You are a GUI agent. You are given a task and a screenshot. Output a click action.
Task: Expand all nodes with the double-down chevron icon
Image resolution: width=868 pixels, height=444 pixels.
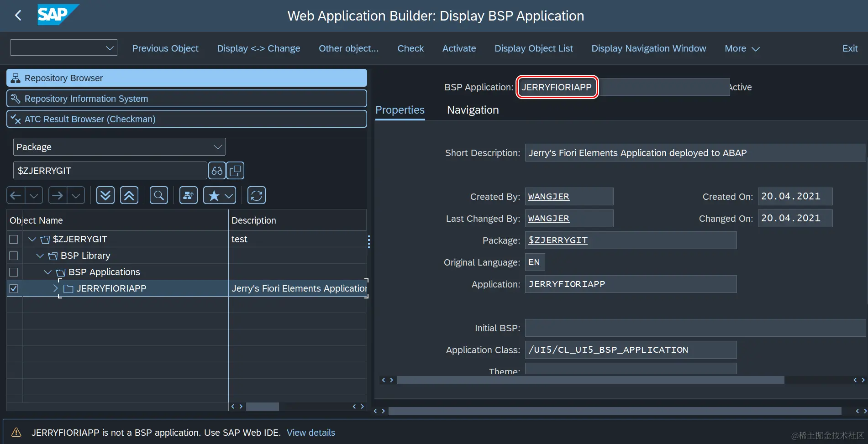(105, 196)
